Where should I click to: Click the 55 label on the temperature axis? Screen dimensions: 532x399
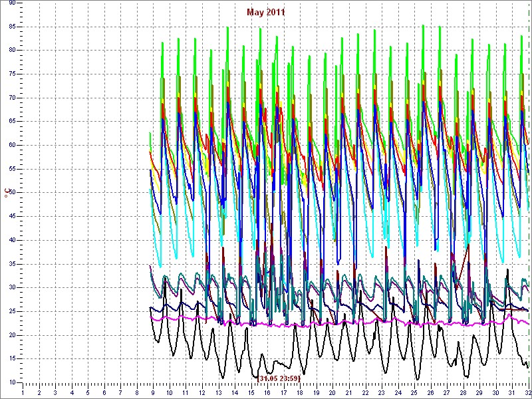click(x=12, y=169)
